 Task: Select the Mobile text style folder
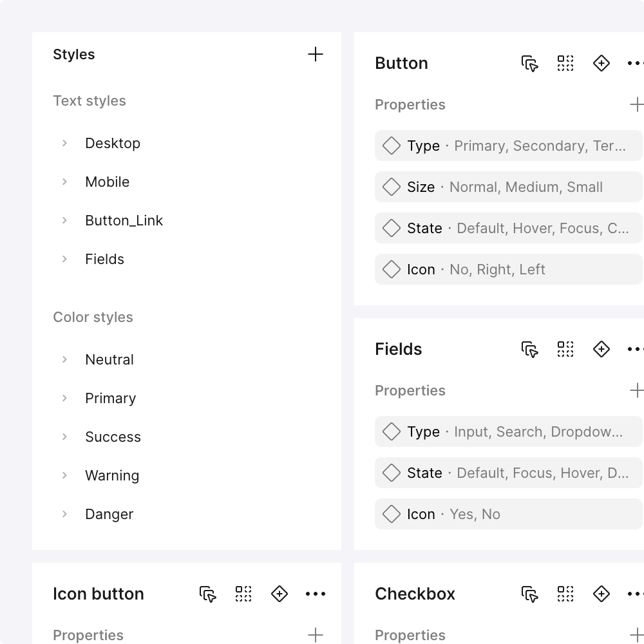pos(108,182)
